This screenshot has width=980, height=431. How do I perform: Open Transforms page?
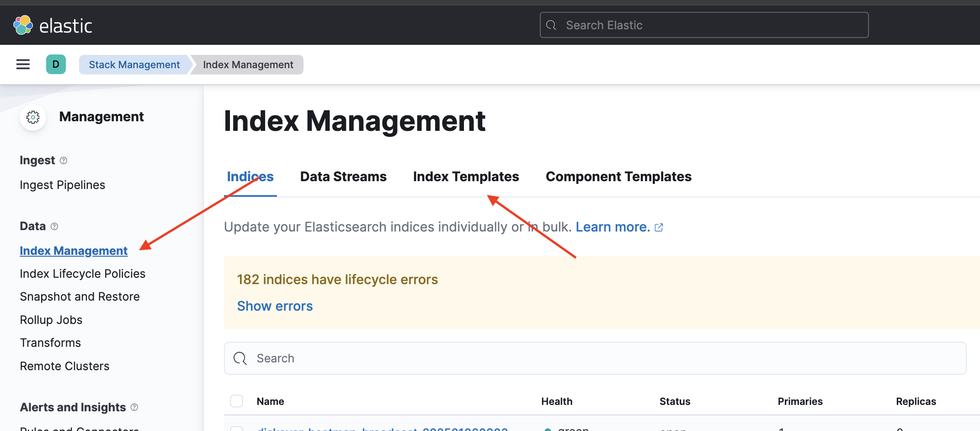(50, 343)
